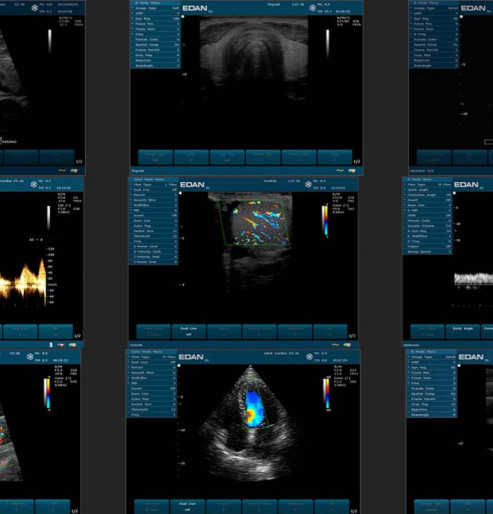Toggle Dual Live Off button under the testicle scan
This screenshot has width=493, height=514.
189,331
